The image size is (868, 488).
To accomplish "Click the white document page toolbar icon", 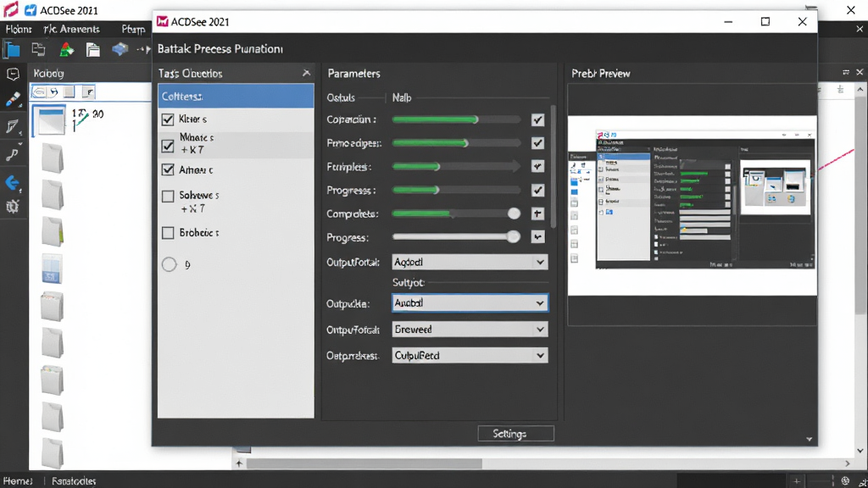I will (x=93, y=50).
